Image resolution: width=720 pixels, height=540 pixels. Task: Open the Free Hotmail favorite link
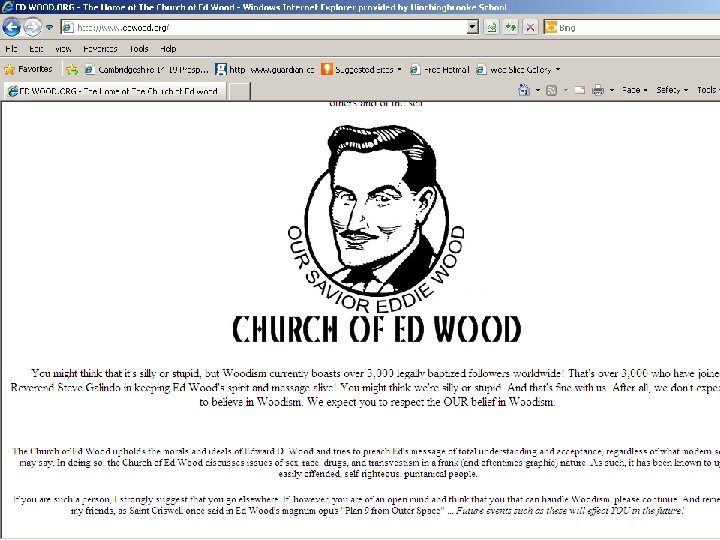(439, 70)
